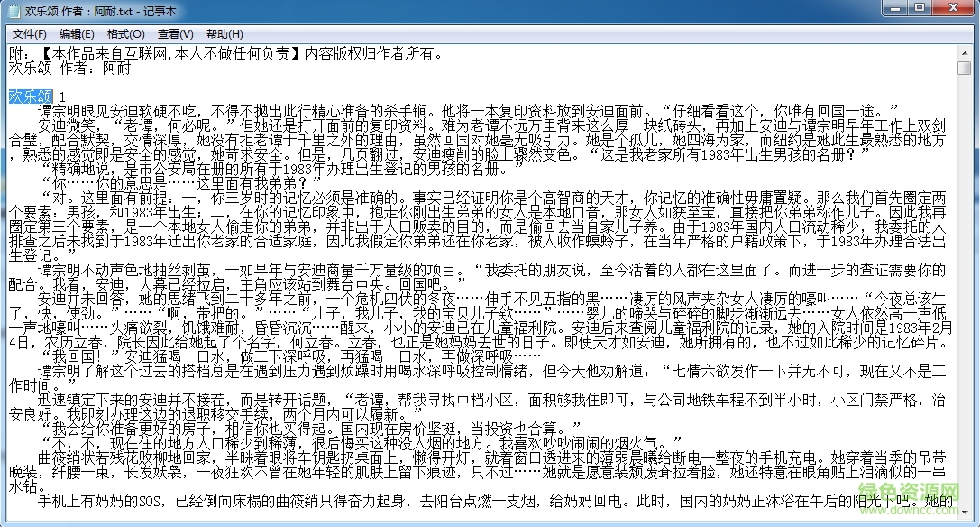Click the line starting “精确地说
The width and height of the screenshot is (980, 527).
point(281,169)
